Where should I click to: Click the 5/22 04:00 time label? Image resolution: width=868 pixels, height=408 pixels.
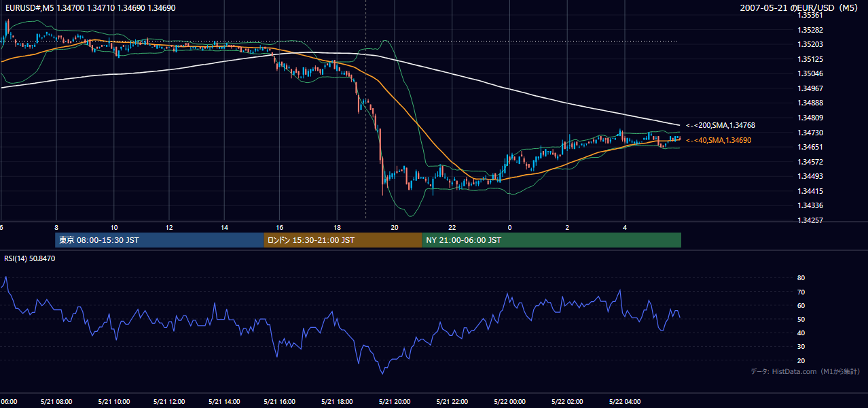[x=625, y=402]
